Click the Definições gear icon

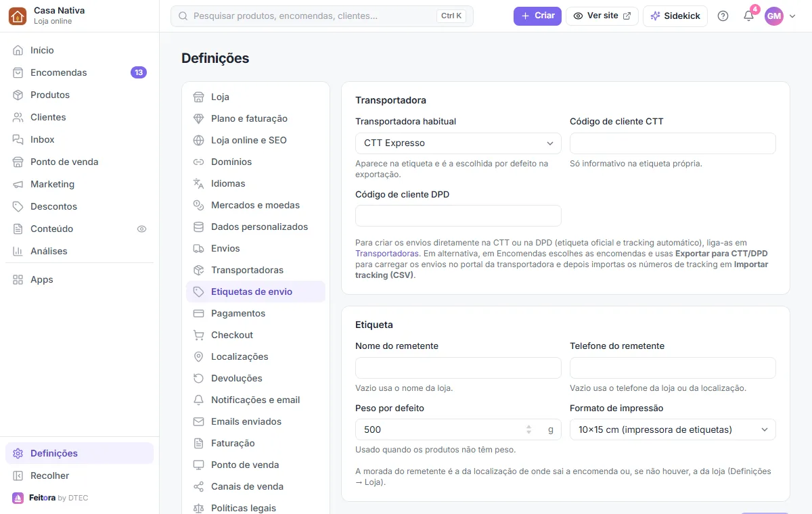pyautogui.click(x=18, y=453)
